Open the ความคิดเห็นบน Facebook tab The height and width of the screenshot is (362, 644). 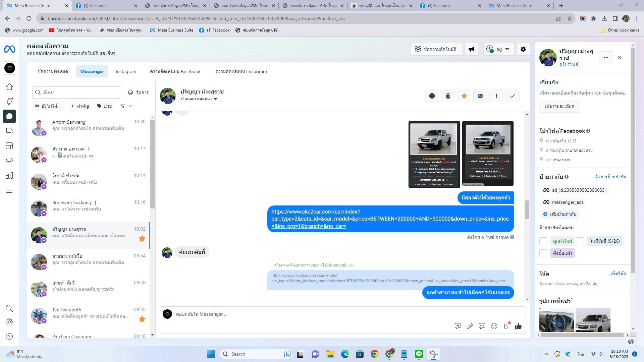(x=175, y=71)
